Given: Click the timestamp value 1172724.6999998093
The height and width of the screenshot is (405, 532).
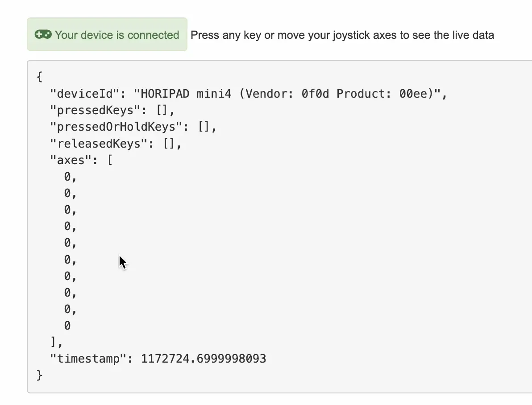Looking at the screenshot, I should (204, 359).
